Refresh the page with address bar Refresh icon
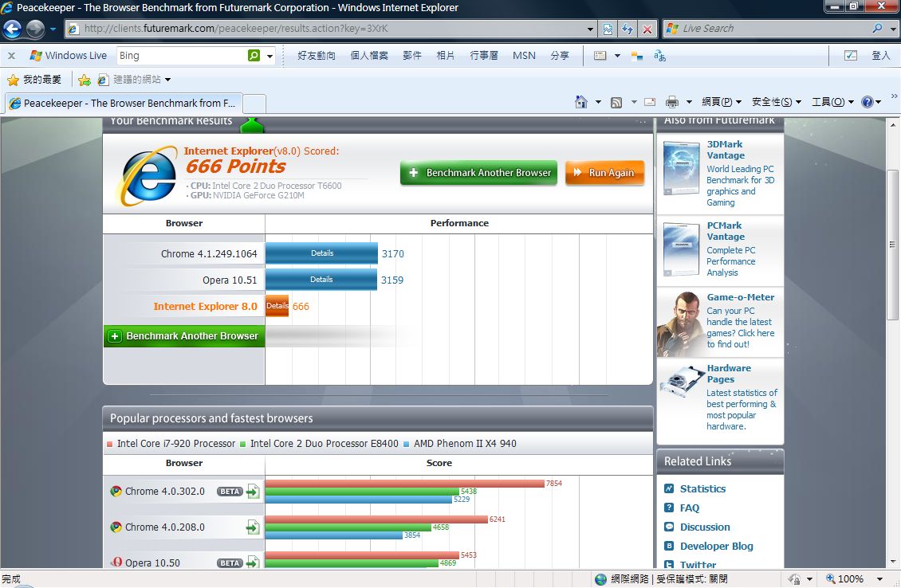Viewport: 901px width, 588px height. [x=628, y=29]
